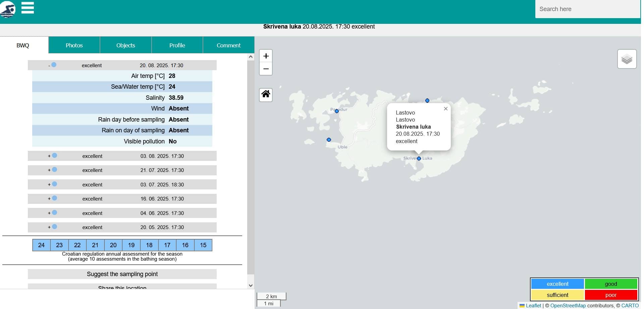Select year 24 annual assessment box
This screenshot has height=309, width=644.
[41, 245]
